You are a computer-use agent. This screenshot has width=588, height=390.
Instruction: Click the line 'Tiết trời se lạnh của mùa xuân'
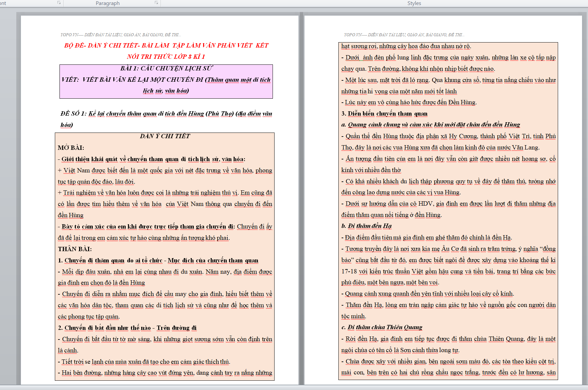(144, 362)
